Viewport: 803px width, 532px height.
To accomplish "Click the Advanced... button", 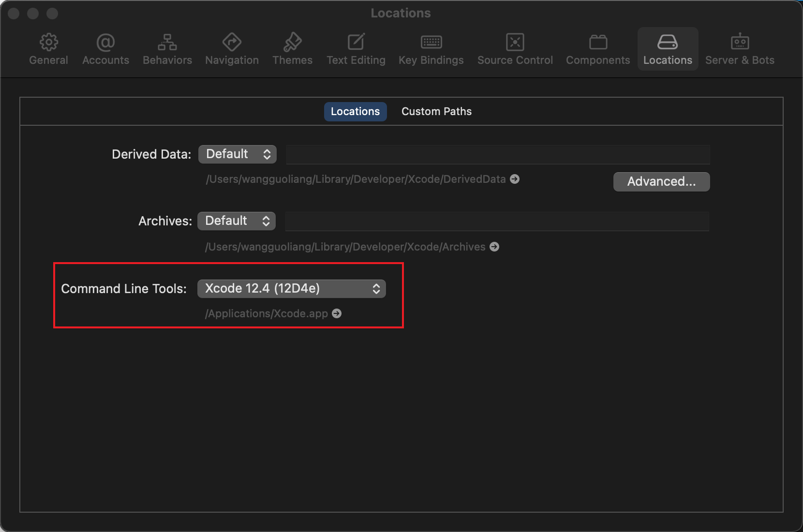I will 661,181.
